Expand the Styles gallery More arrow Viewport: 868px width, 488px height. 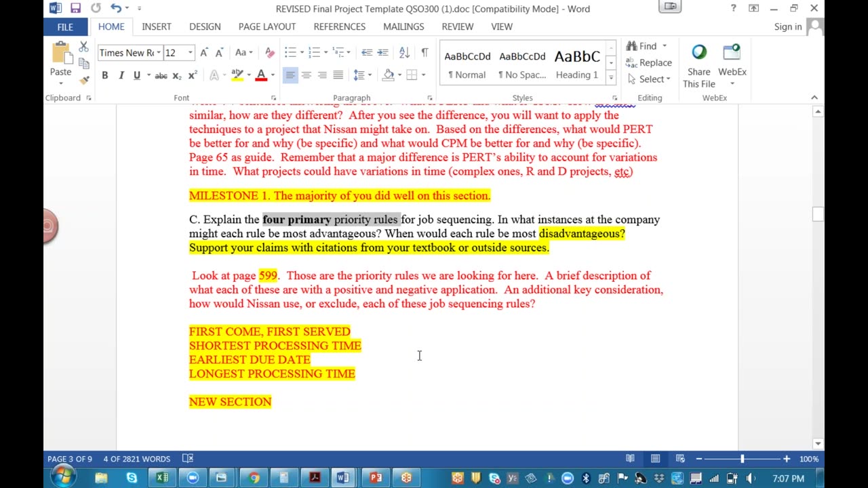coord(611,78)
